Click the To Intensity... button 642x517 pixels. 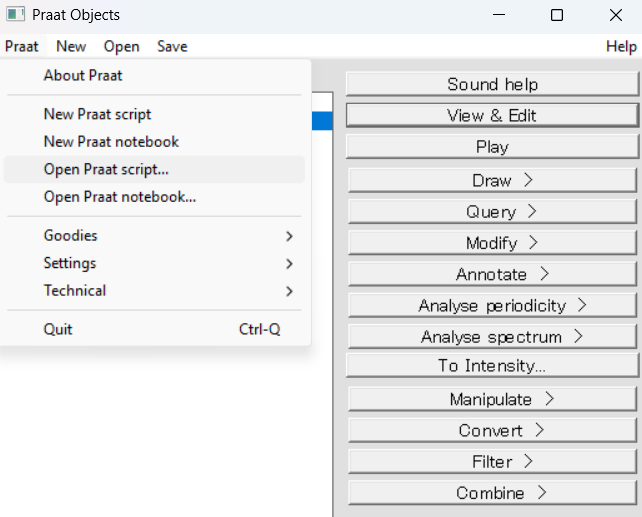pos(492,366)
